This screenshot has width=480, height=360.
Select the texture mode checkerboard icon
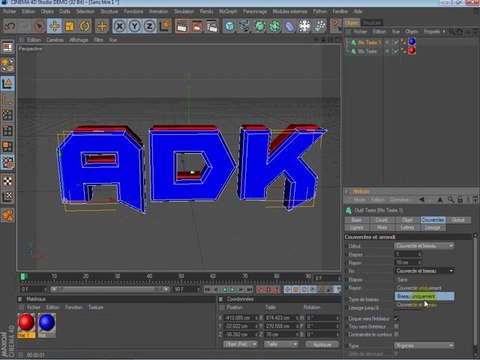[7, 181]
